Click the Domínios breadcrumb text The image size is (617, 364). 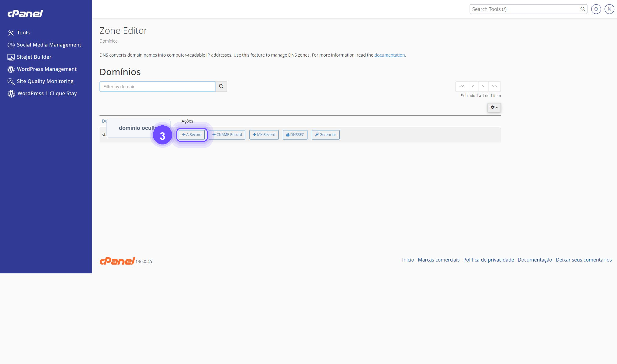tap(109, 41)
